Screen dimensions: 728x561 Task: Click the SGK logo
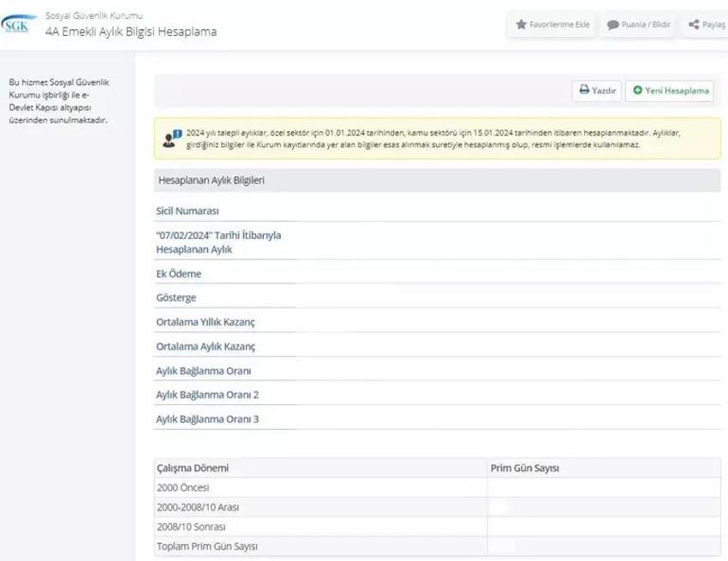(18, 24)
